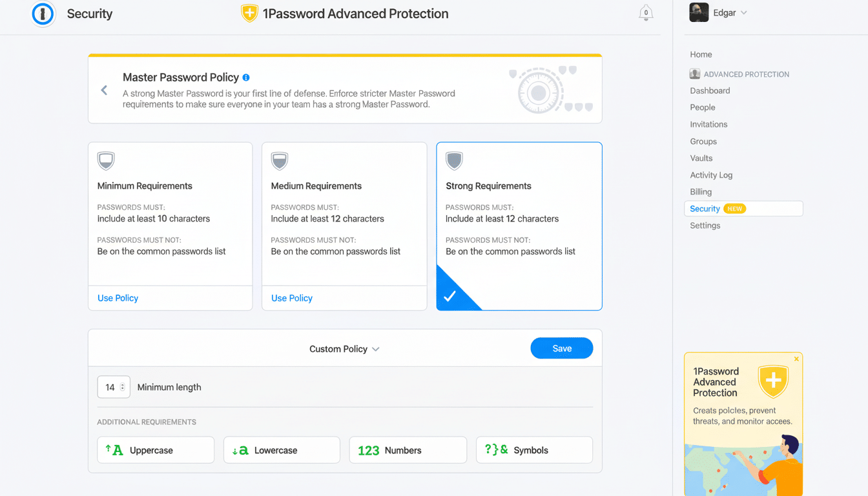Click the Strong Requirements shield icon
868x496 pixels.
click(455, 161)
